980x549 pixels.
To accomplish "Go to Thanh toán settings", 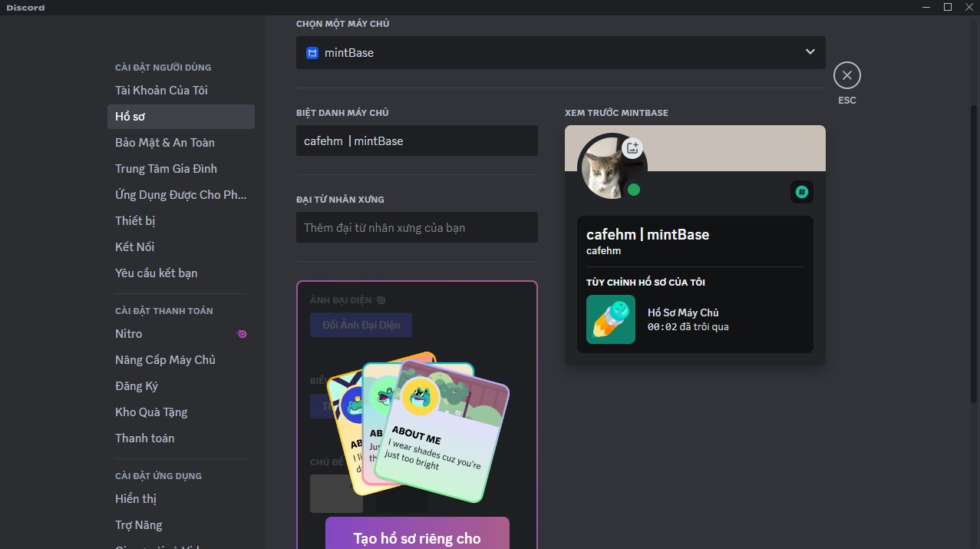I will [x=181, y=438].
